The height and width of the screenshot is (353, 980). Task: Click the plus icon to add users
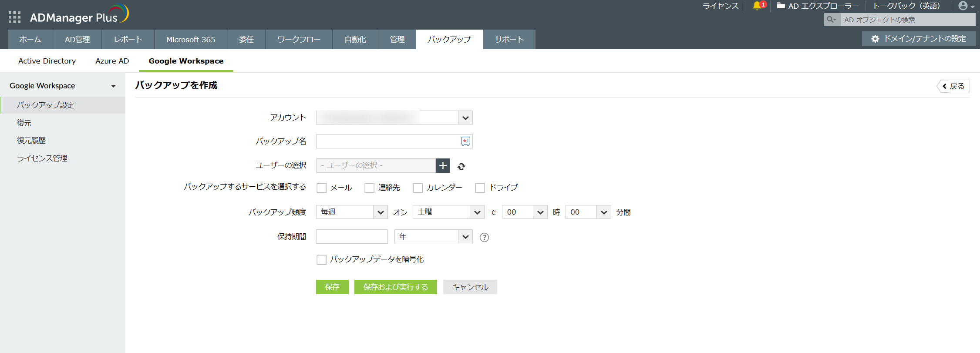pos(443,165)
